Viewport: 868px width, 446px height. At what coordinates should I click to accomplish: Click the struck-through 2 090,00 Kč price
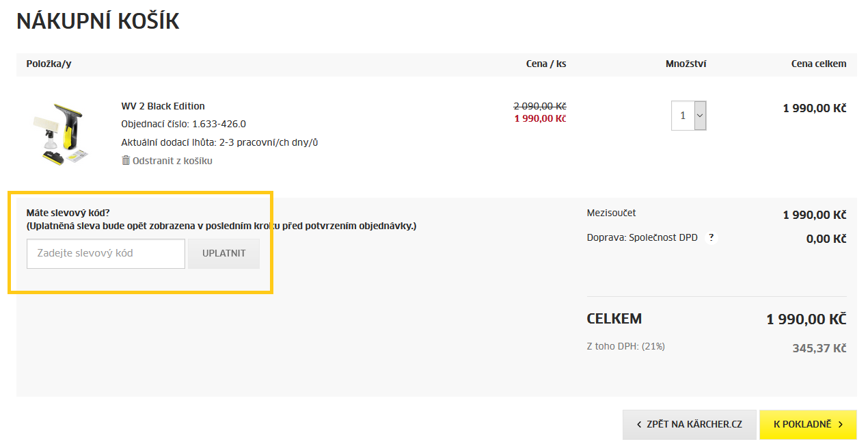[x=540, y=106]
